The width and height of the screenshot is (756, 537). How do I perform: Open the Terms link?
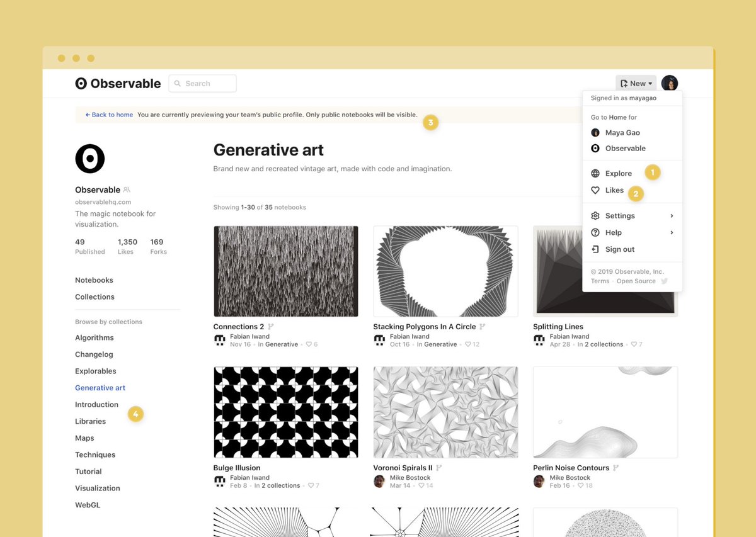click(600, 281)
